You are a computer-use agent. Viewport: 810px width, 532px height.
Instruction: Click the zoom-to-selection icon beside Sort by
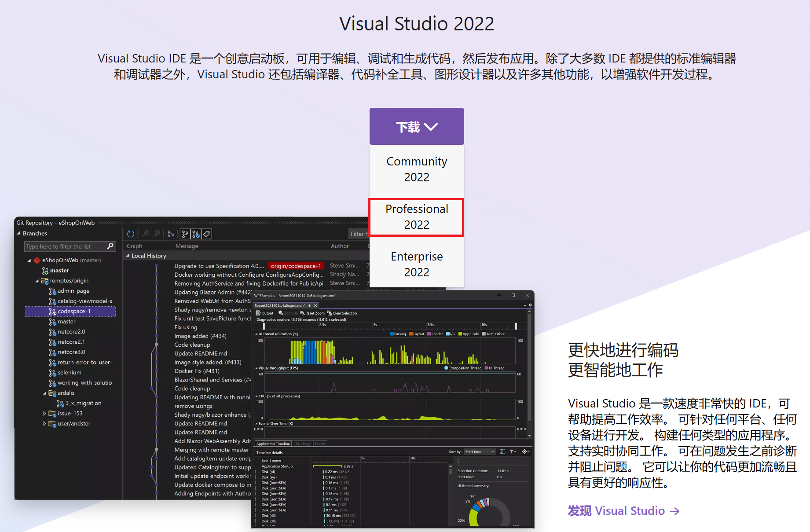[502, 452]
